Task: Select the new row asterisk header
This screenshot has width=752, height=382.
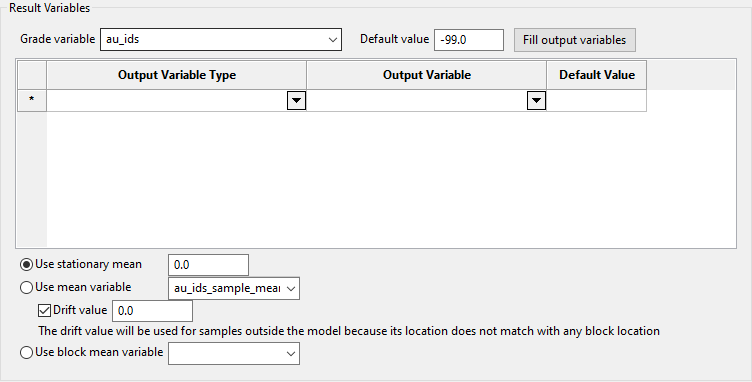Action: (x=32, y=101)
